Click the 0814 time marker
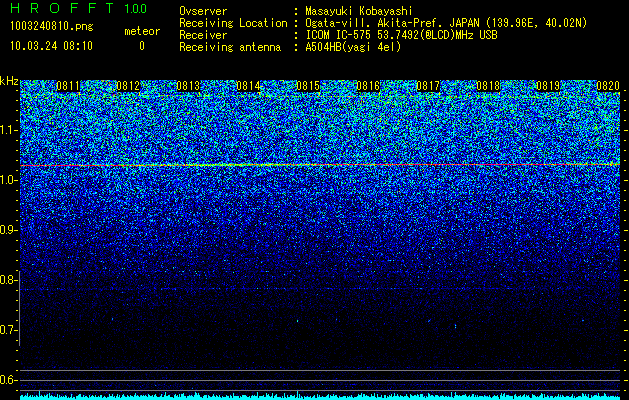Viewport: 629px width, 400px height. pos(248,86)
